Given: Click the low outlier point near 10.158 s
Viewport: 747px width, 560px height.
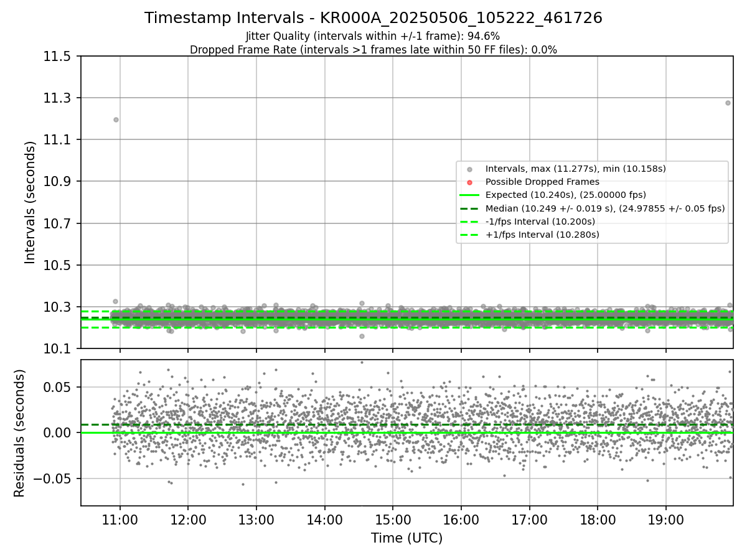Looking at the screenshot, I should tap(362, 336).
